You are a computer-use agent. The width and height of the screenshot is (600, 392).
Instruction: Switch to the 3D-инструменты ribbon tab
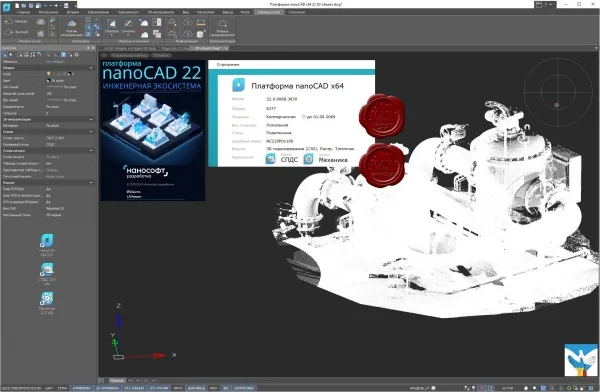[161, 12]
